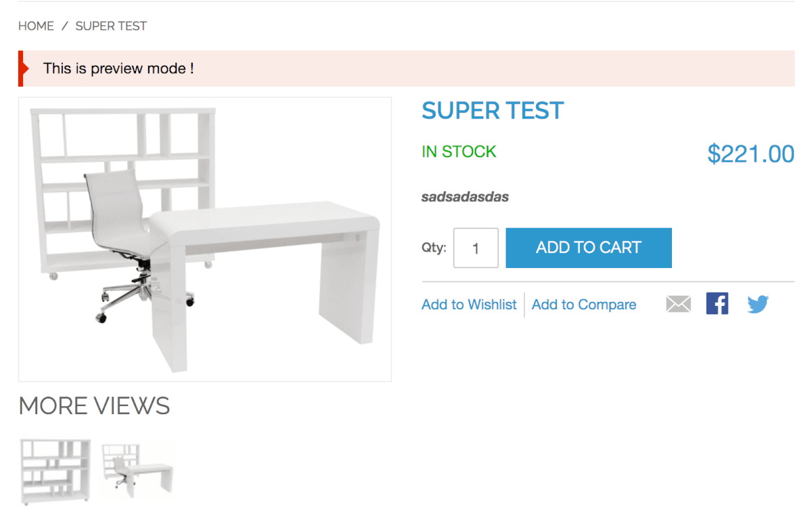View the bookshelf-only thumbnail image

[x=55, y=471]
